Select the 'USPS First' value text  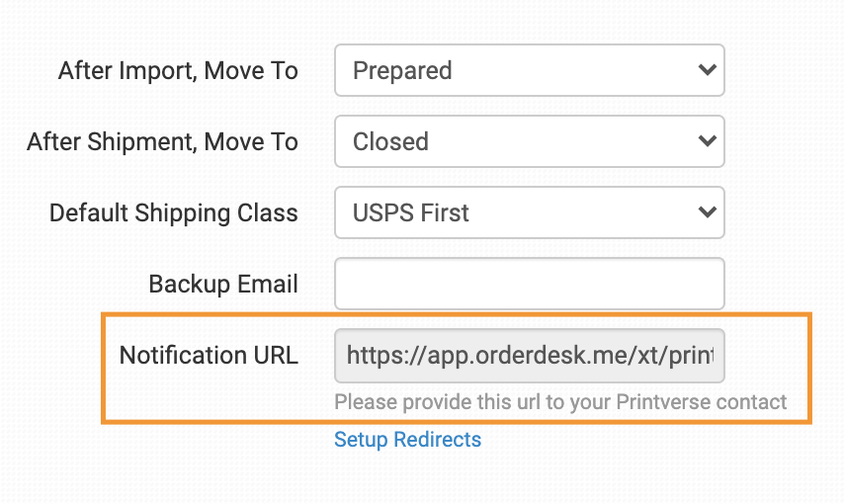click(411, 213)
